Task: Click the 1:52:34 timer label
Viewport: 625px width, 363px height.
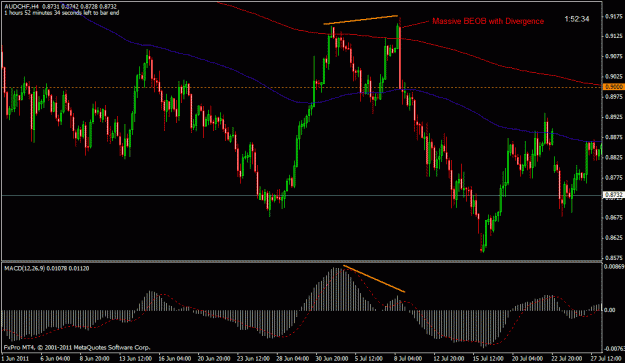Action: coord(577,19)
